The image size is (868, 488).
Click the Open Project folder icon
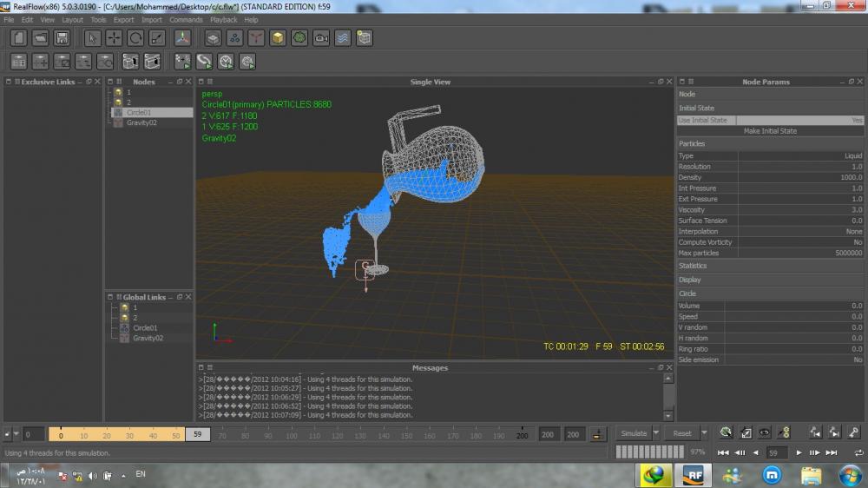tap(41, 38)
